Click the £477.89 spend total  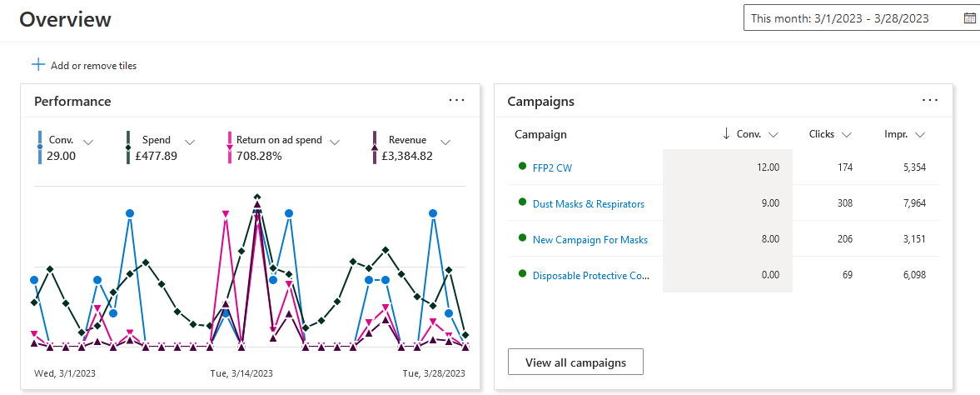[x=157, y=156]
